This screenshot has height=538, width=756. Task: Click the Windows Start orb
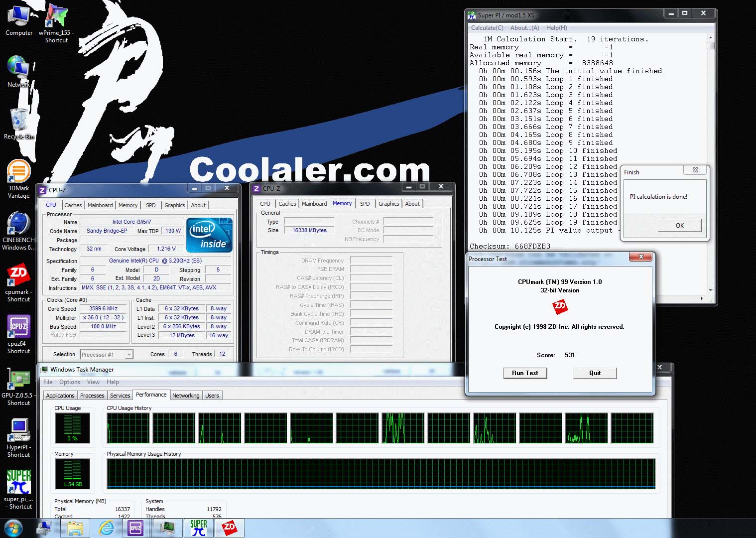point(13,528)
